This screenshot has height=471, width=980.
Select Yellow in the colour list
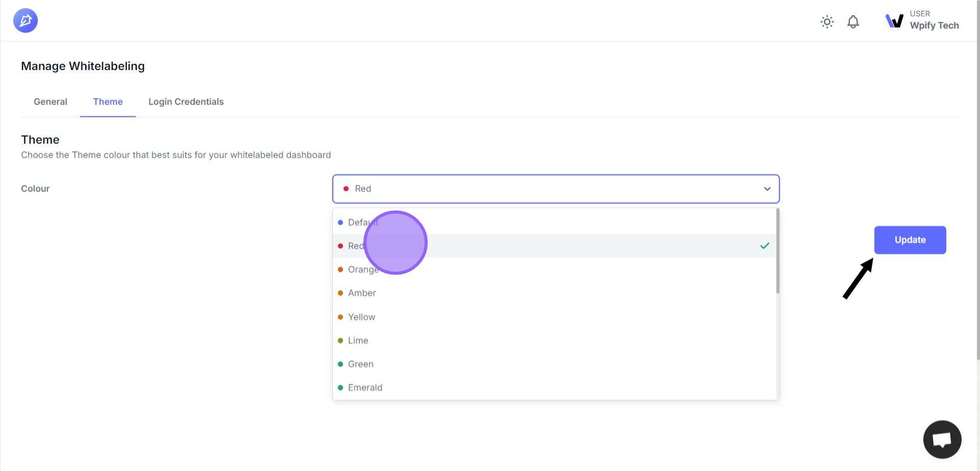click(x=361, y=317)
